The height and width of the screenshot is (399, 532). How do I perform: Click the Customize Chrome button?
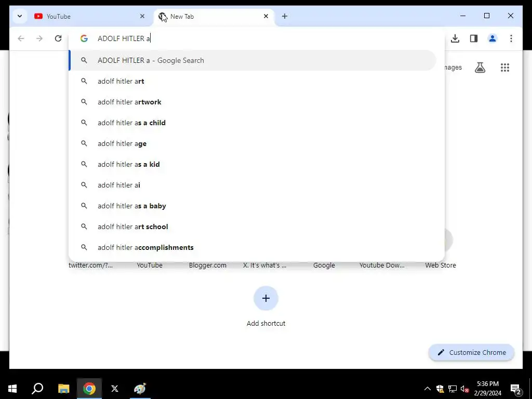click(x=472, y=353)
